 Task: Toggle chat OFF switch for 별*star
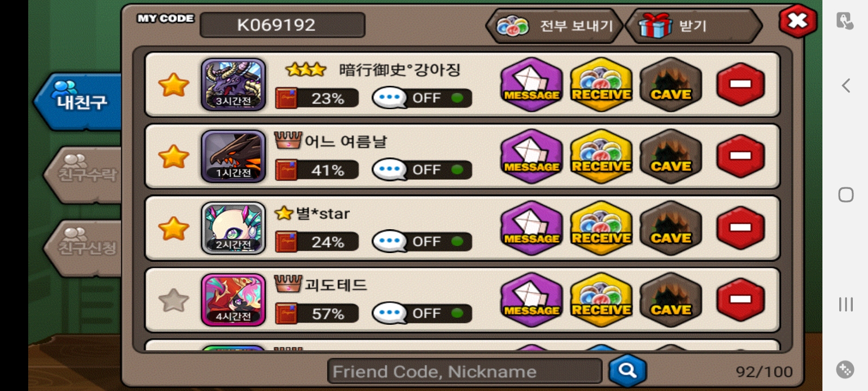tap(422, 242)
